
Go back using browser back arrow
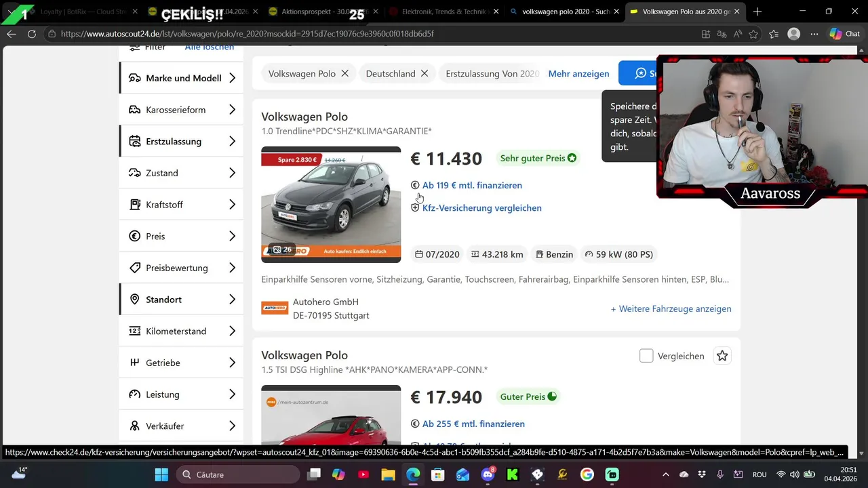point(12,34)
